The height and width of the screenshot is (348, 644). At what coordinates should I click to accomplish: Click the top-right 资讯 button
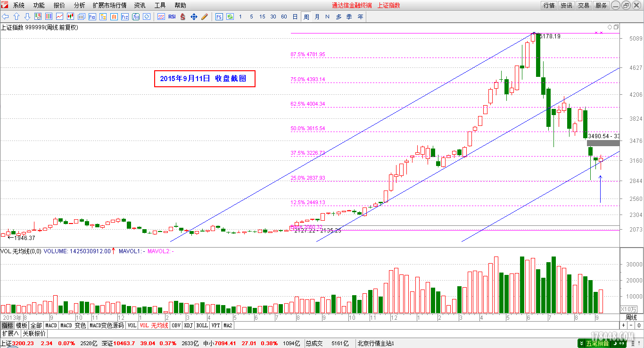(x=566, y=6)
